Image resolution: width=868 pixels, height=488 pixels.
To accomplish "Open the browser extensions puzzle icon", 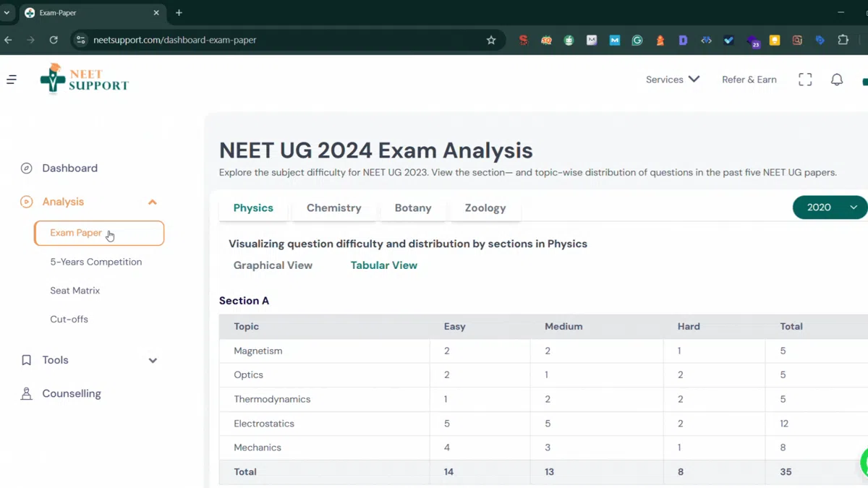I will point(843,40).
